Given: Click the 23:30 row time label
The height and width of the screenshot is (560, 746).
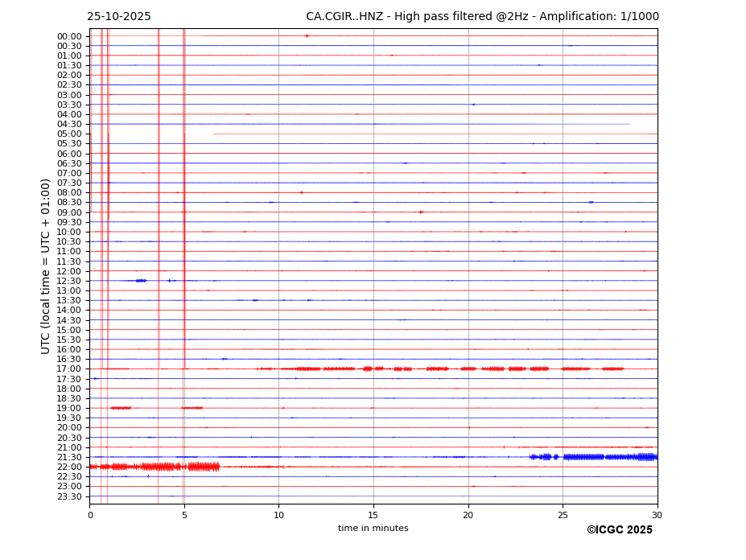Looking at the screenshot, I should (x=68, y=496).
